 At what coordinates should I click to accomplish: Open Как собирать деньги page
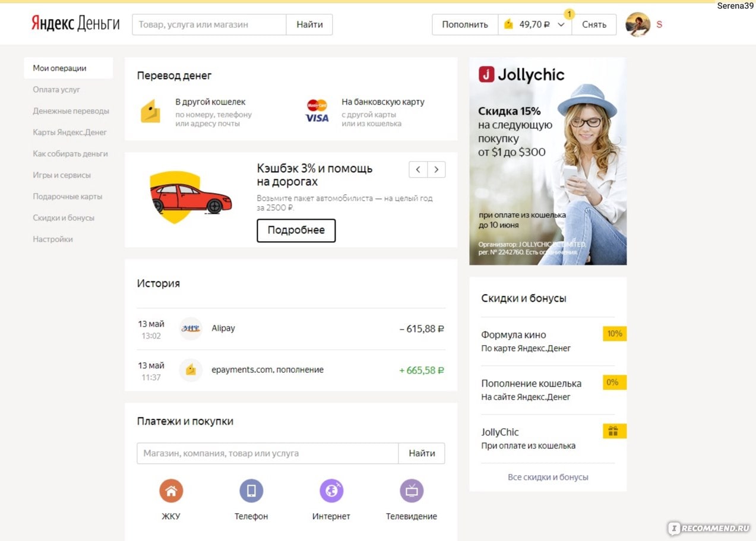70,154
